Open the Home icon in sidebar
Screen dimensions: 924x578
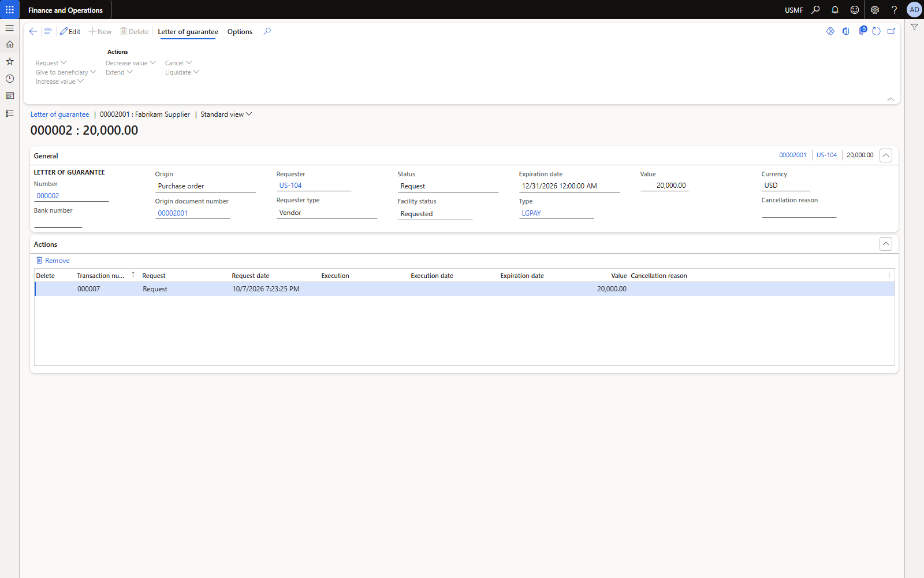10,45
